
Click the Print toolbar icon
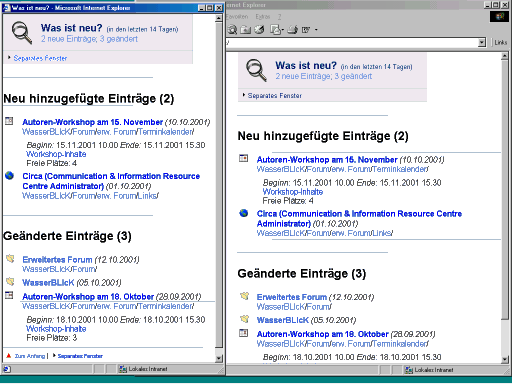pos(292,30)
